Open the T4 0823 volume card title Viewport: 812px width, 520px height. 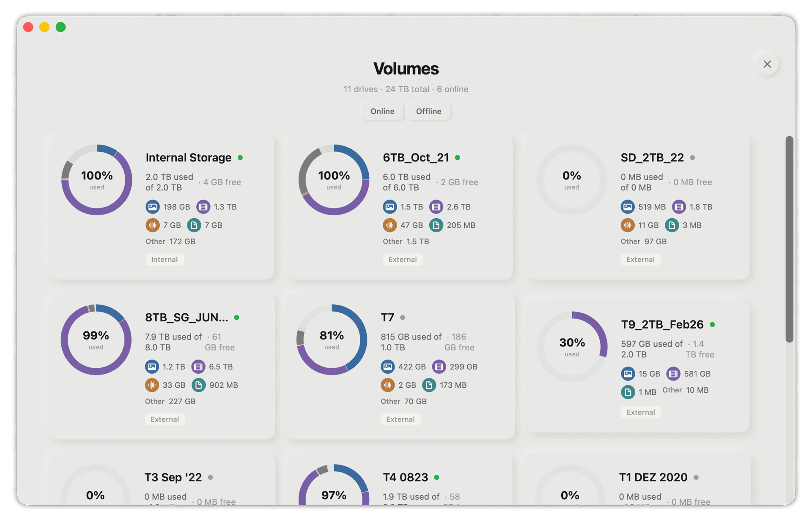[405, 477]
